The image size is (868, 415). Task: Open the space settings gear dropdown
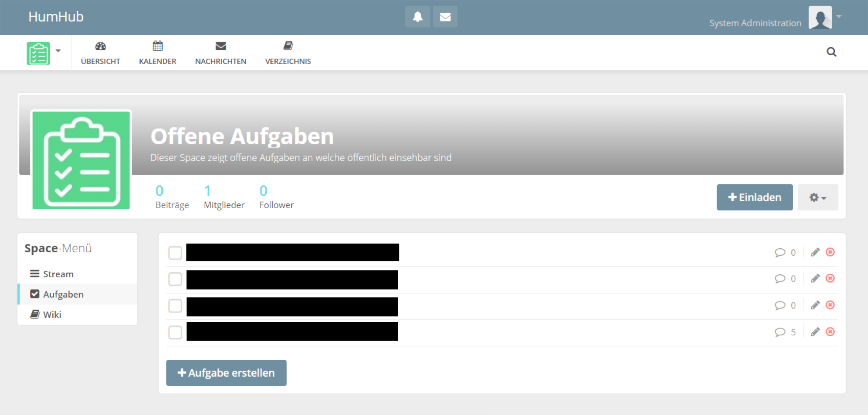pos(817,197)
